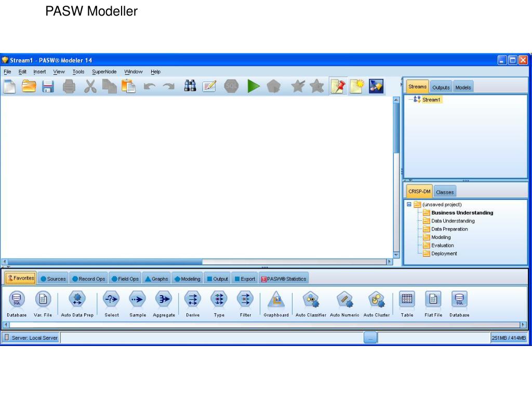This screenshot has height=399, width=532.
Task: Click the Redo arrow icon
Action: click(x=169, y=87)
